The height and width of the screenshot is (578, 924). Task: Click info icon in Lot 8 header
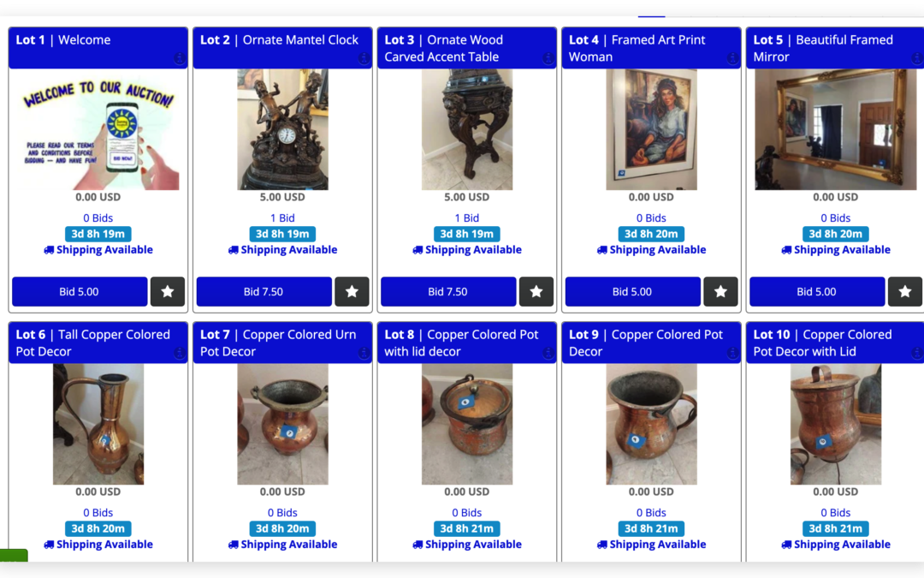(548, 353)
